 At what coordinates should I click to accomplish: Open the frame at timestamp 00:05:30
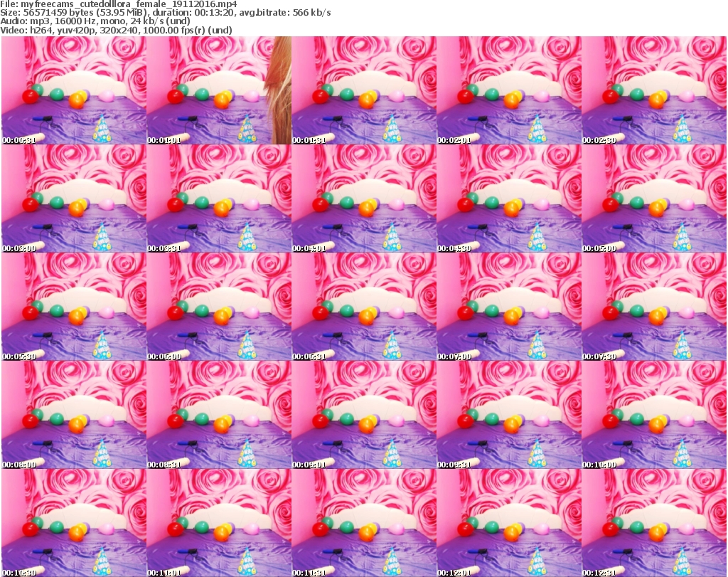tap(74, 307)
